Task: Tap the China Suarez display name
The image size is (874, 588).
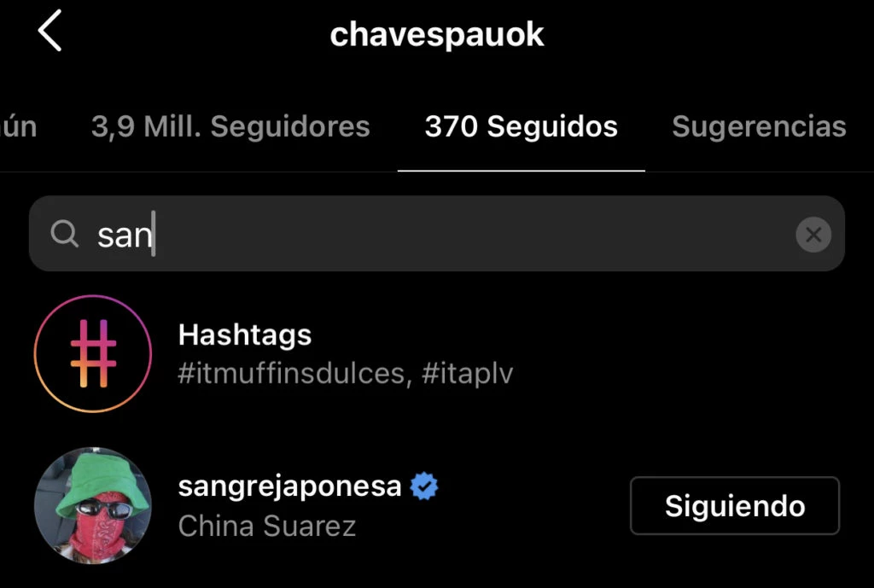Action: coord(266,526)
